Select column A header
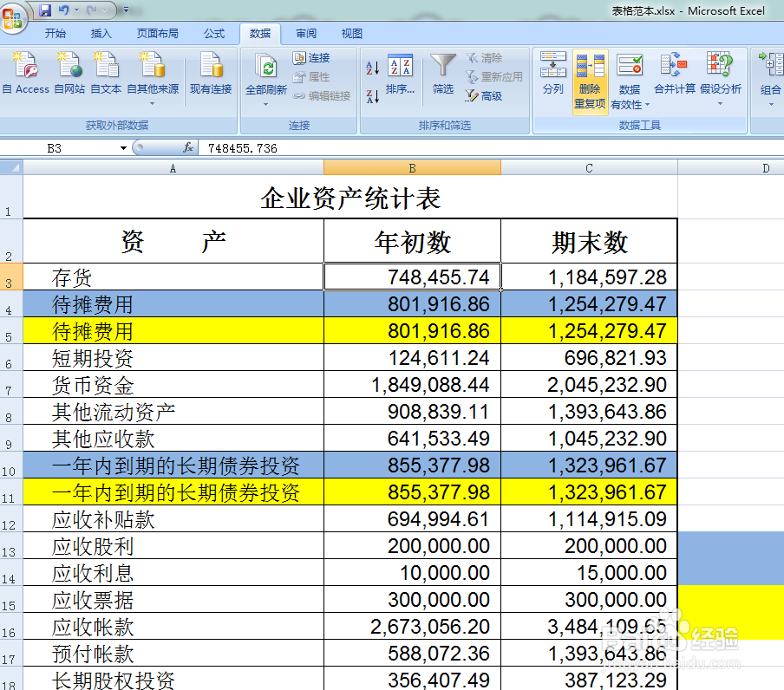This screenshot has width=784, height=690. point(173,168)
